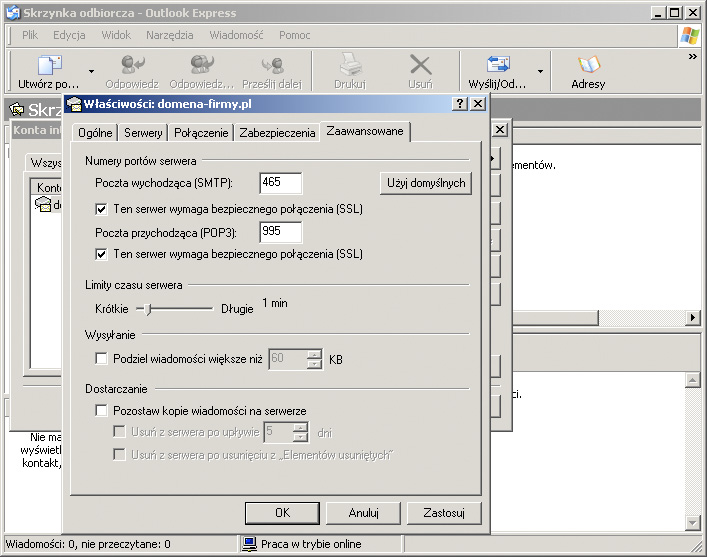Select the Zaawansowane tab
The image size is (707, 557).
tap(365, 131)
